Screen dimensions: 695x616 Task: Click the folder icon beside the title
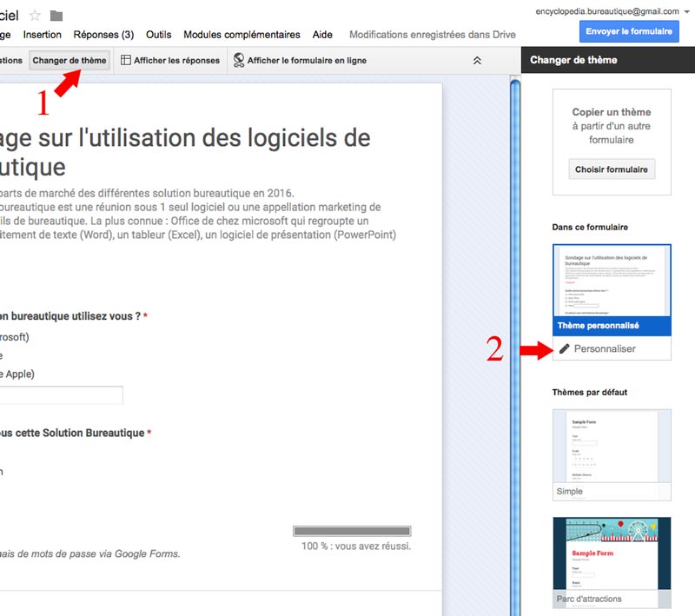(x=56, y=16)
